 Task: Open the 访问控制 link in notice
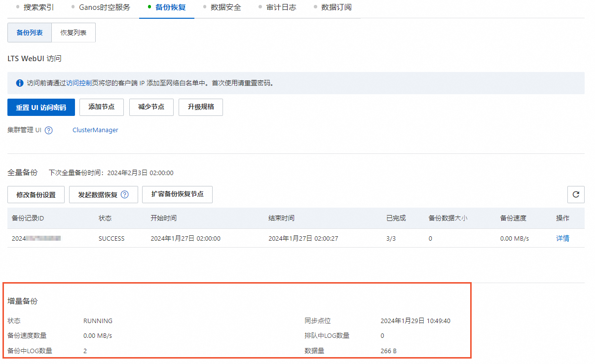click(79, 83)
